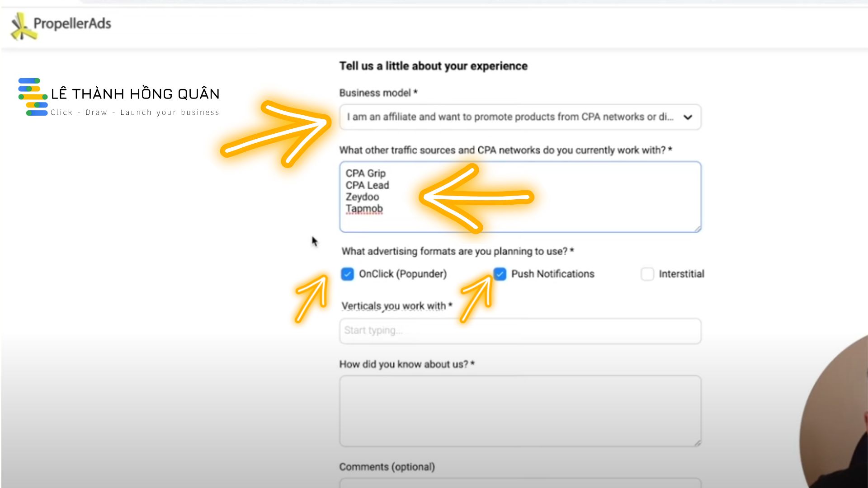868x488 pixels.
Task: Enable the Interstitial checkbox
Action: [647, 274]
